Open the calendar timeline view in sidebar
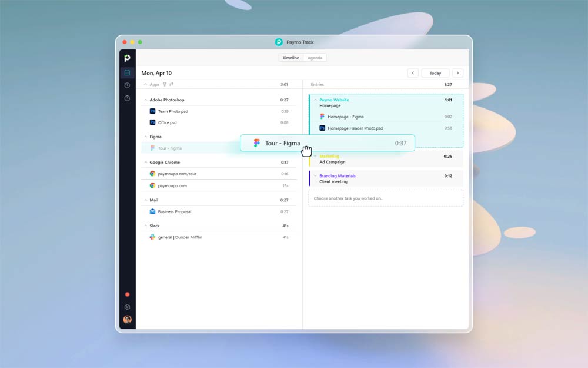This screenshot has width=588, height=368. [127, 73]
